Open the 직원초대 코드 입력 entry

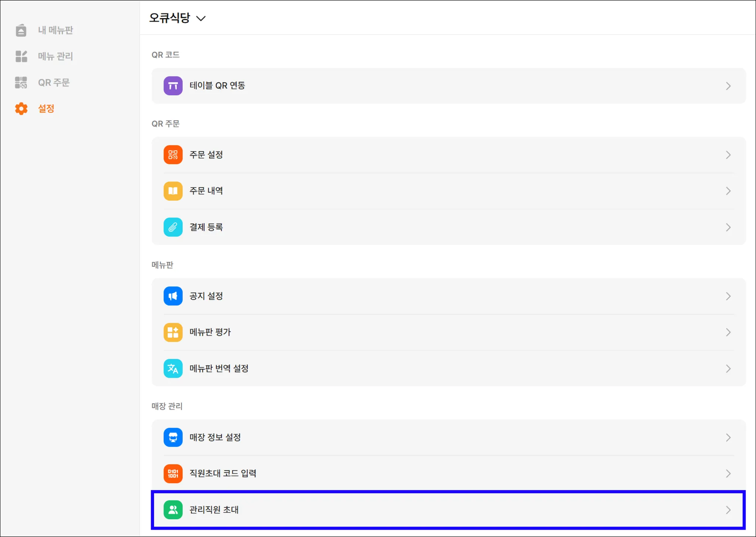pos(223,474)
